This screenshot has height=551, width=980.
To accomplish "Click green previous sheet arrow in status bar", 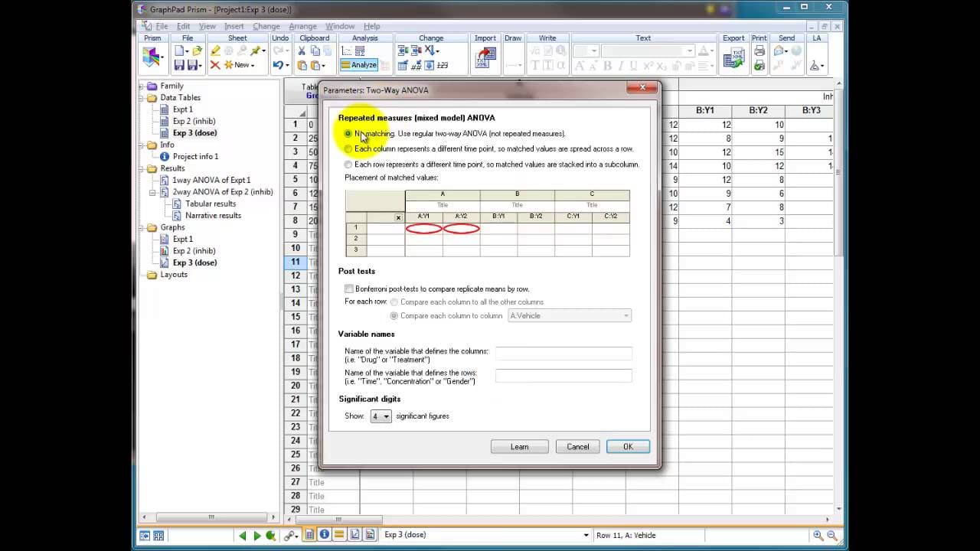I will [243, 536].
